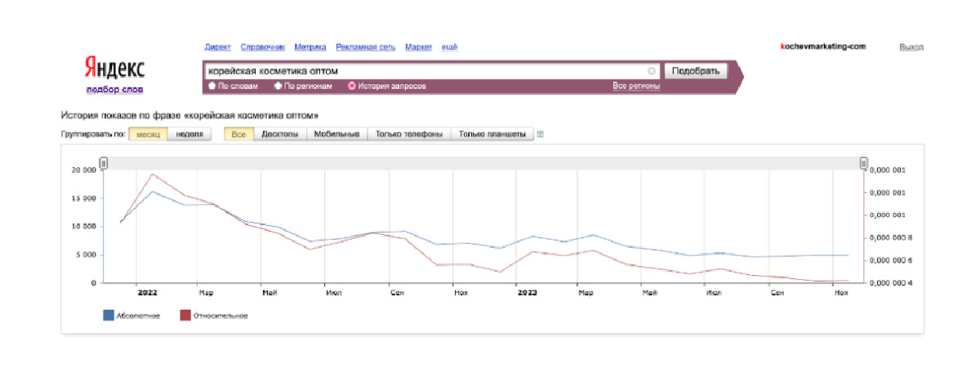Expand the ещё menu in top navigation
This screenshot has height=372, width=980.
(449, 47)
